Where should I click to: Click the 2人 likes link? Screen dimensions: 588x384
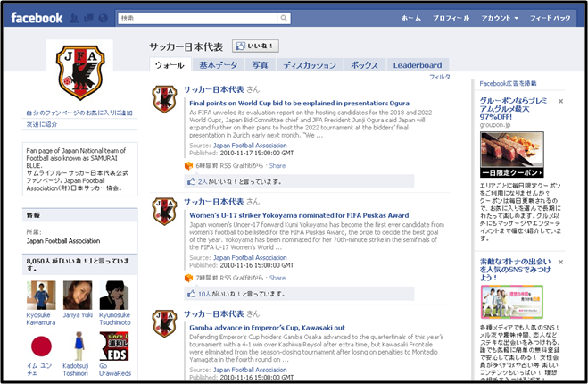203,181
